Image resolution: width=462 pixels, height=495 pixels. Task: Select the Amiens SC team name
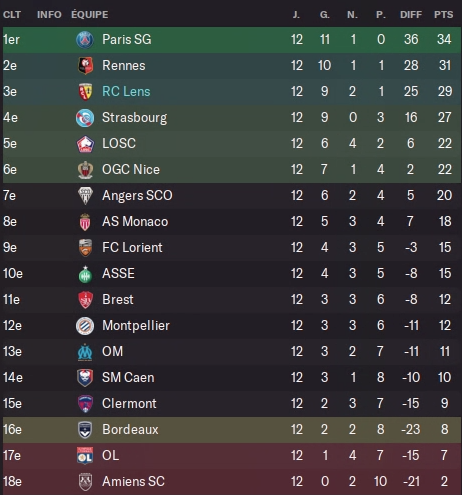coord(133,481)
